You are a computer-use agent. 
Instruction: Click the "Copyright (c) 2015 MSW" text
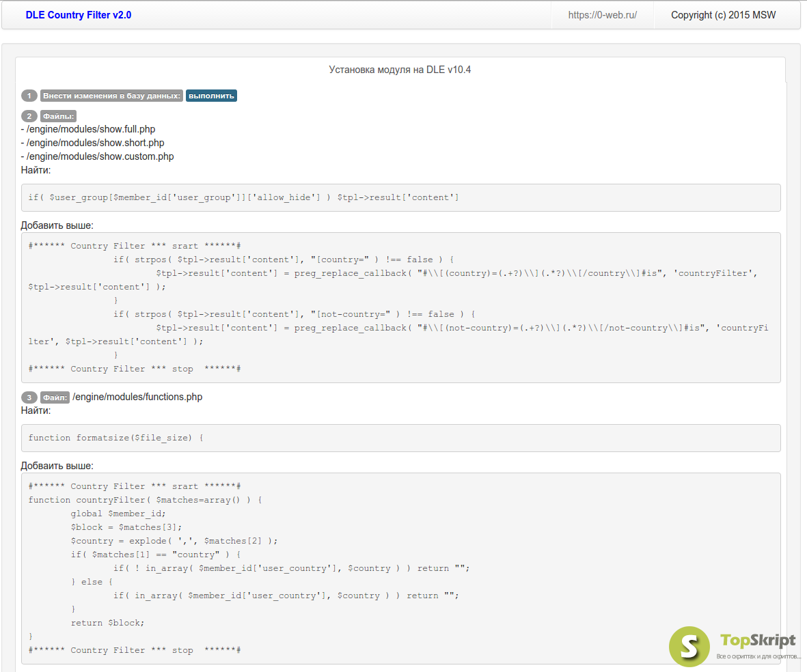click(723, 15)
